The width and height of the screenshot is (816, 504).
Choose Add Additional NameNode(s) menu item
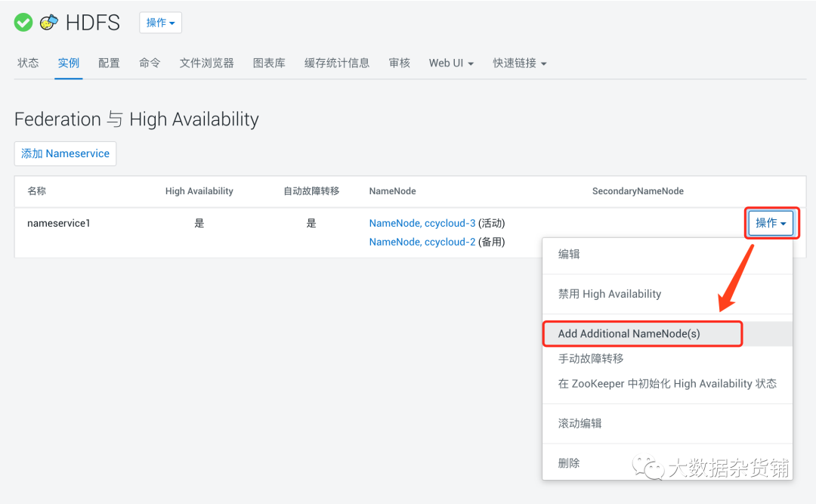pos(667,334)
